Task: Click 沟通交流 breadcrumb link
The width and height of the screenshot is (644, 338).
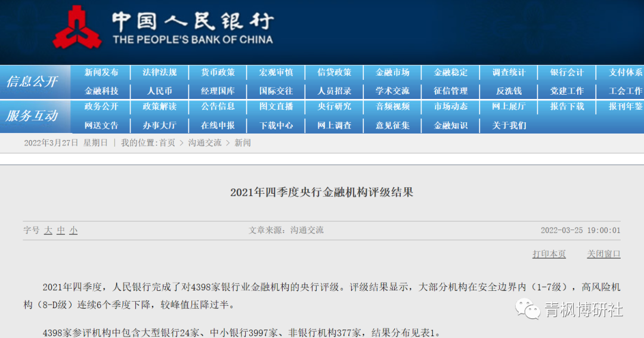Action: click(x=205, y=143)
